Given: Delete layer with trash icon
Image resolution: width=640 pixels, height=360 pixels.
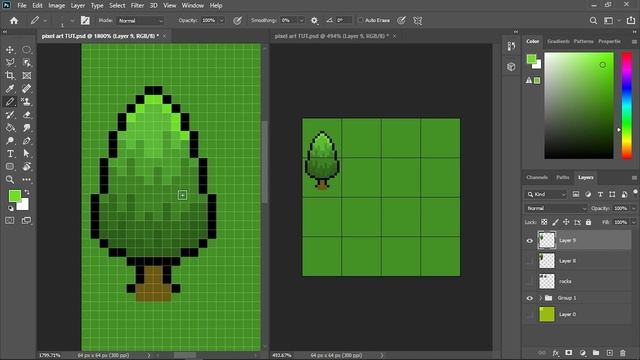Looking at the screenshot, I should click(622, 353).
